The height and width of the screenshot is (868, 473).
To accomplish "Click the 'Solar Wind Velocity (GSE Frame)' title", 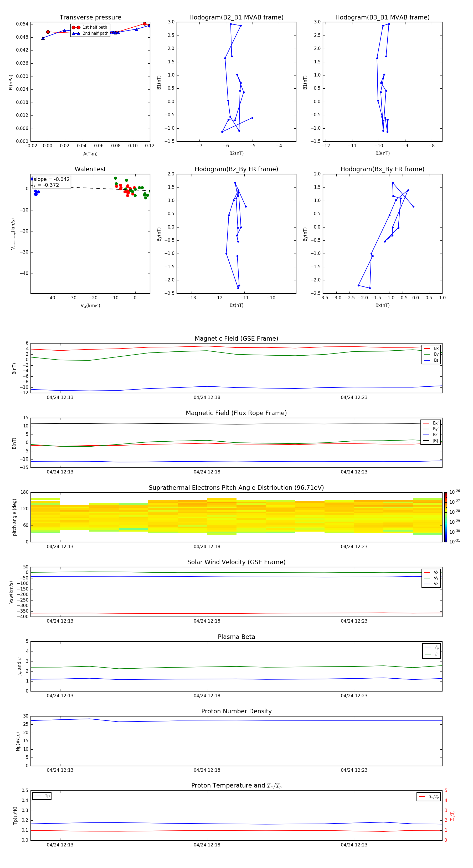I will point(236,562).
